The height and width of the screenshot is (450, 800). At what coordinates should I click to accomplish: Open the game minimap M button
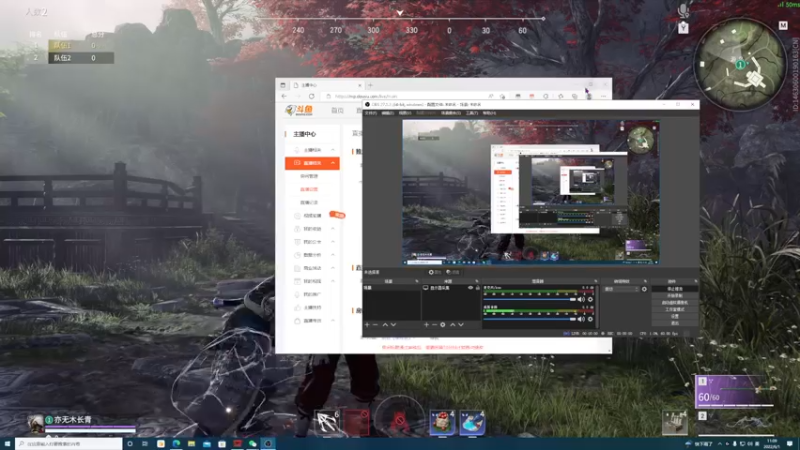[783, 25]
